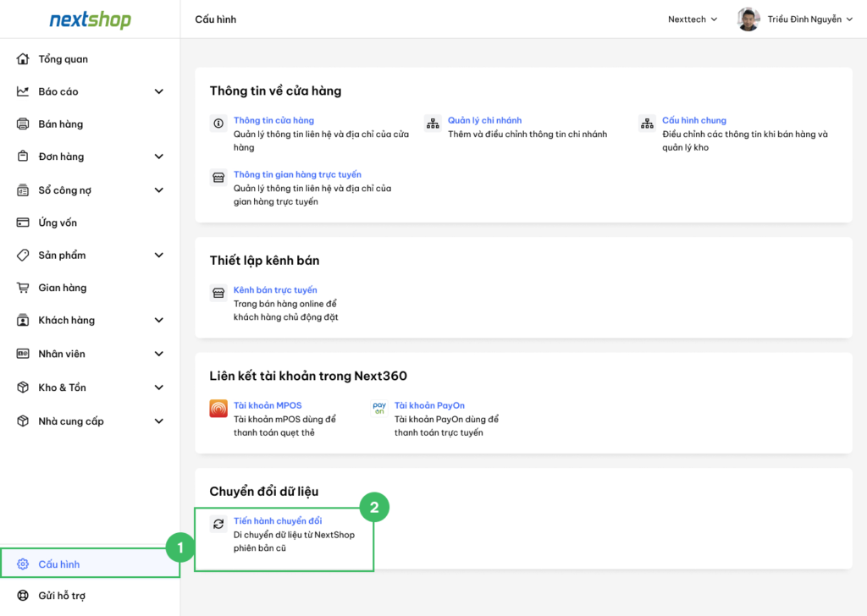The image size is (867, 616).
Task: Click the data conversion refresh icon
Action: (x=218, y=524)
